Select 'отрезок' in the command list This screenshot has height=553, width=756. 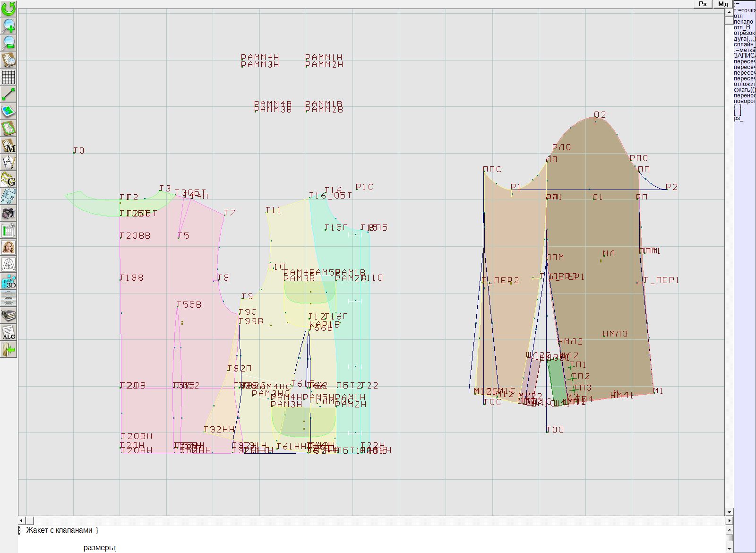click(x=744, y=33)
